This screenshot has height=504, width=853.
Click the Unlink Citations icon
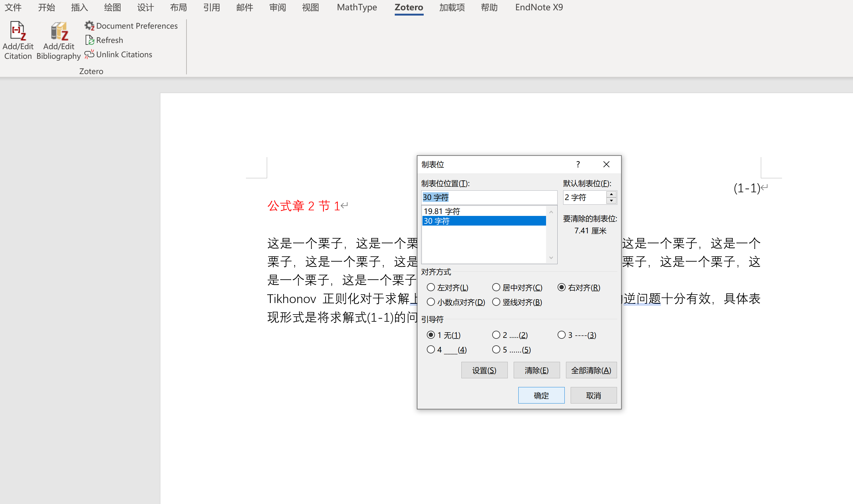pyautogui.click(x=89, y=54)
